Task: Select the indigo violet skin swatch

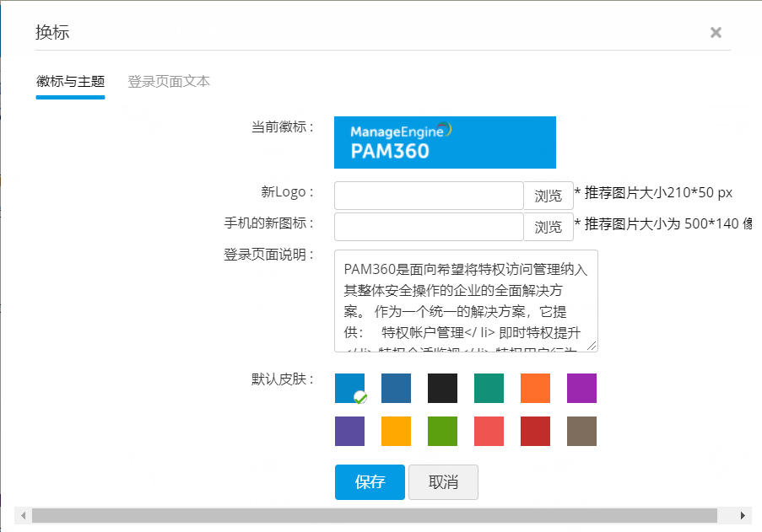Action: pyautogui.click(x=349, y=431)
